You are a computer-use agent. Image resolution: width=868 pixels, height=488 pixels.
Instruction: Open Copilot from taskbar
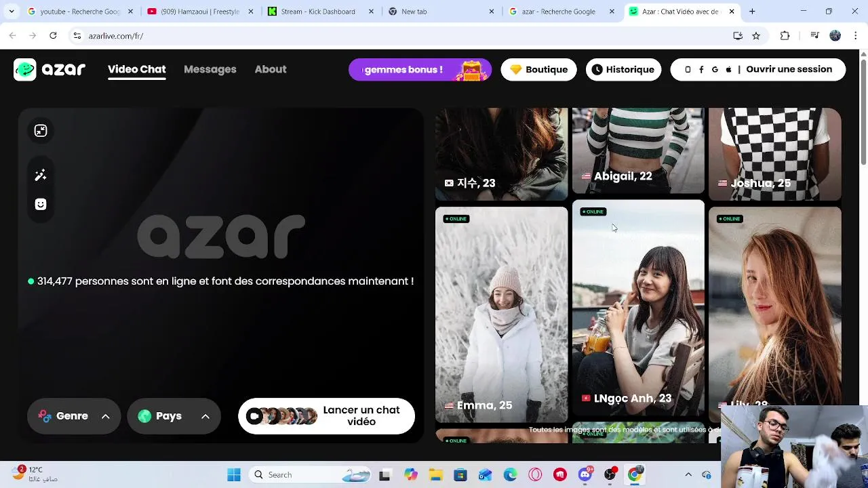[410, 474]
